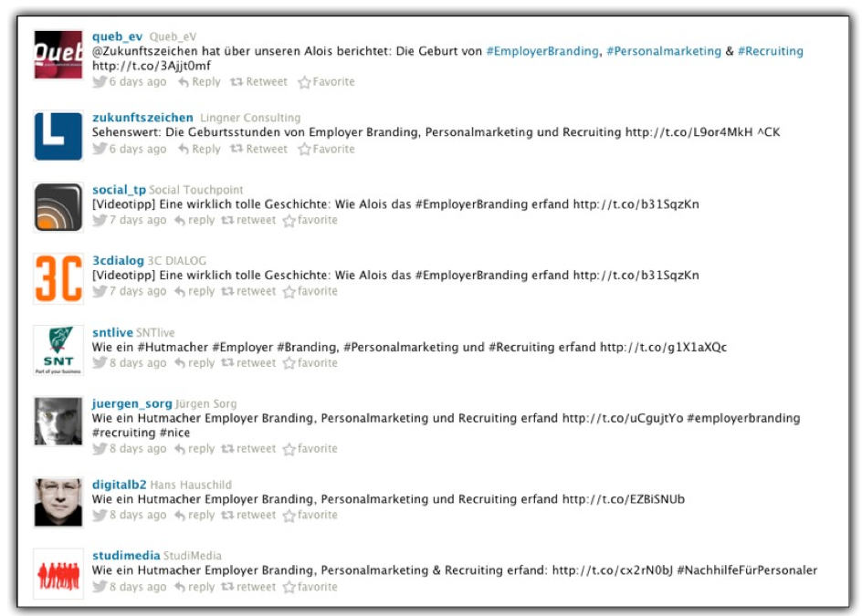Reply to the queb_ev tweet
Screen dimensions: 862x616
pos(199,82)
